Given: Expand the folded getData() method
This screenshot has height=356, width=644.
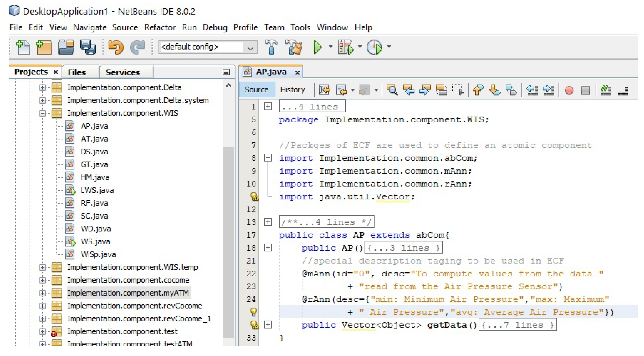Looking at the screenshot, I should tap(268, 325).
